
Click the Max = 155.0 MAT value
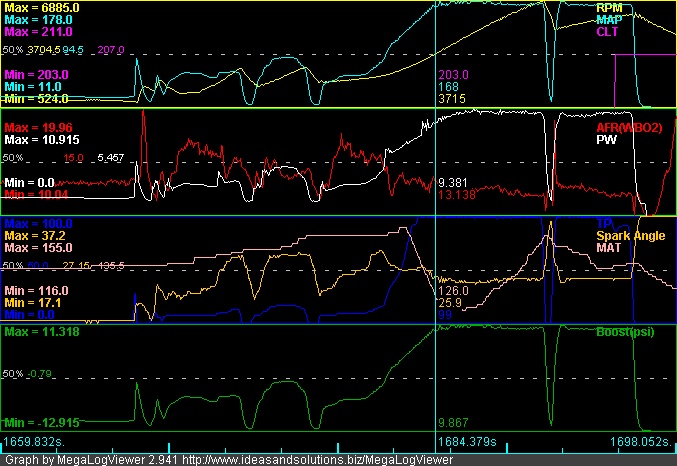point(38,247)
